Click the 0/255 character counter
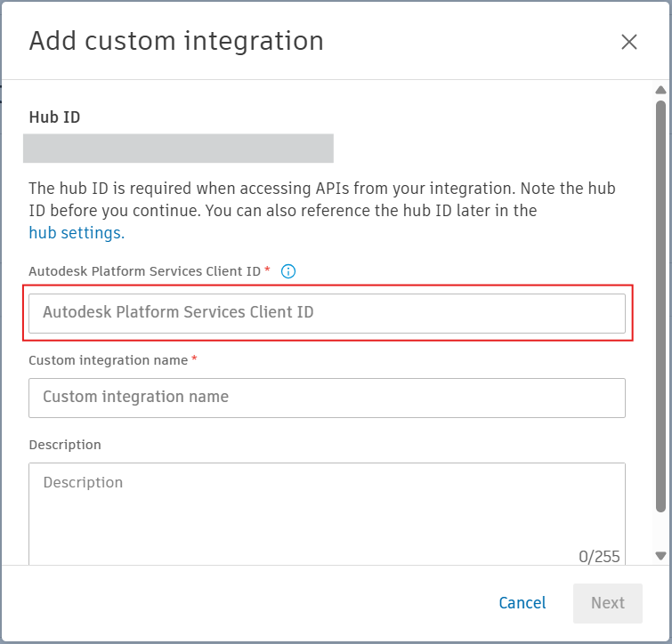Image resolution: width=672 pixels, height=644 pixels. point(599,557)
